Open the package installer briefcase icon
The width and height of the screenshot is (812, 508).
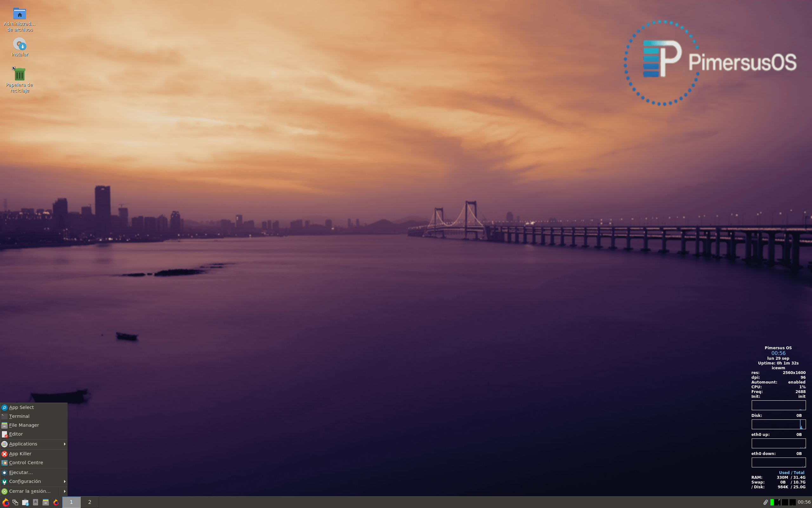25,502
